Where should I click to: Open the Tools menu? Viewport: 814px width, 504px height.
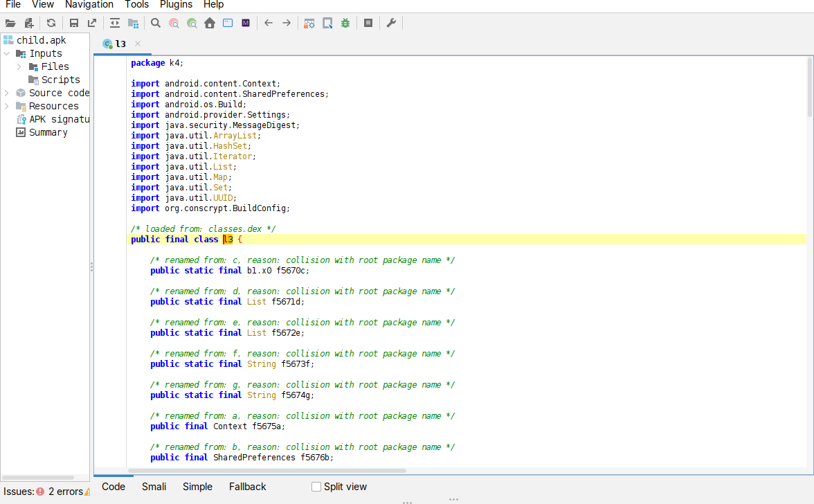tap(136, 5)
